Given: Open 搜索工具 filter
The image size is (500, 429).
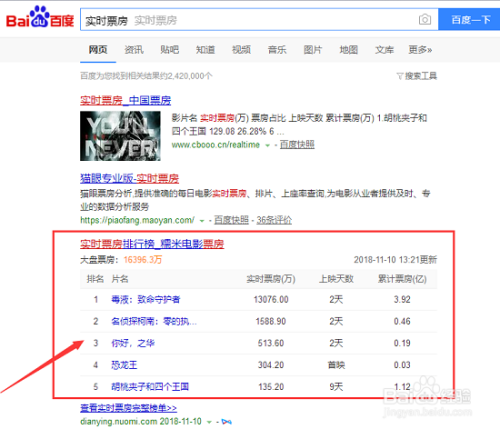Looking at the screenshot, I should point(417,76).
